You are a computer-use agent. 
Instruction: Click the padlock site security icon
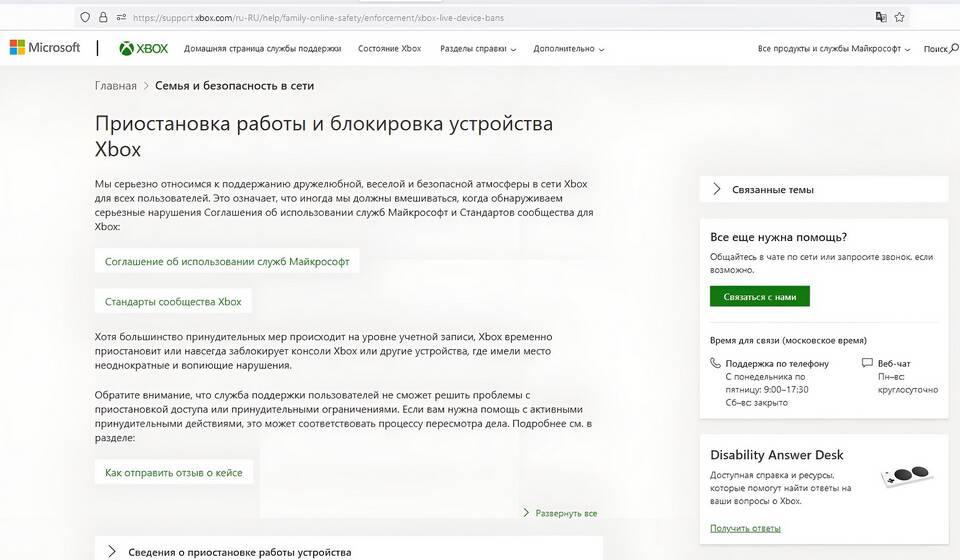point(103,17)
